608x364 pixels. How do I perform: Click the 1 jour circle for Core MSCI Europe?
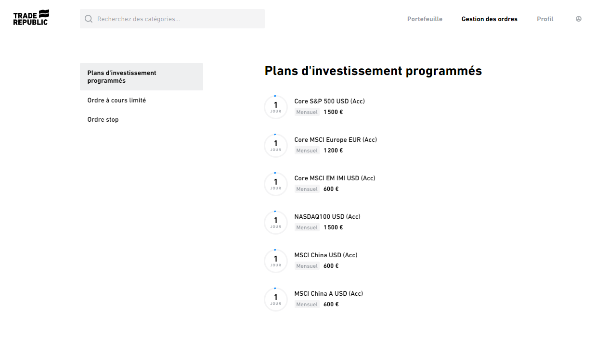tap(276, 145)
